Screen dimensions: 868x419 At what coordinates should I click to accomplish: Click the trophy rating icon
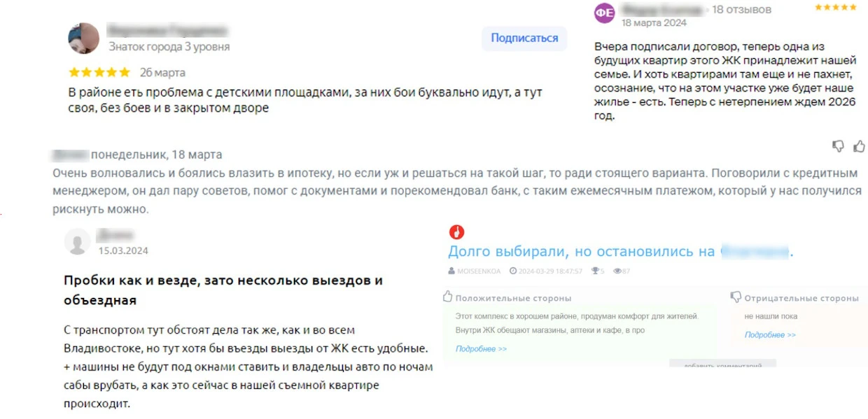point(594,271)
